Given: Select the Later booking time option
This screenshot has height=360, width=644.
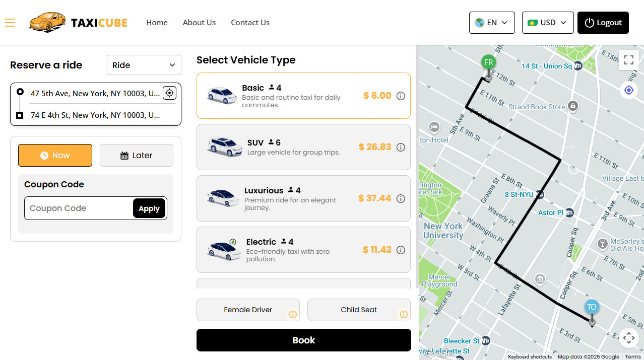Looking at the screenshot, I should coord(137,155).
